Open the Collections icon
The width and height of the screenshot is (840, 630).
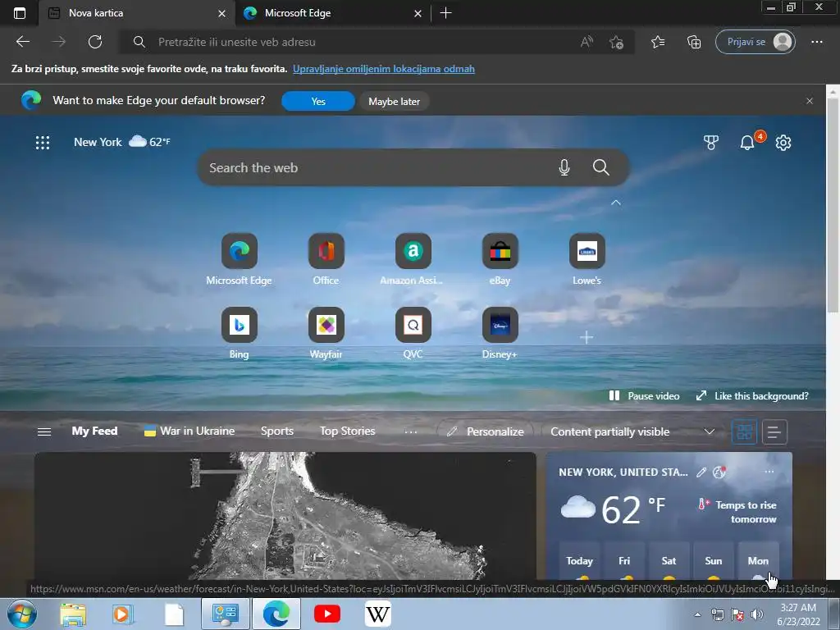(694, 42)
